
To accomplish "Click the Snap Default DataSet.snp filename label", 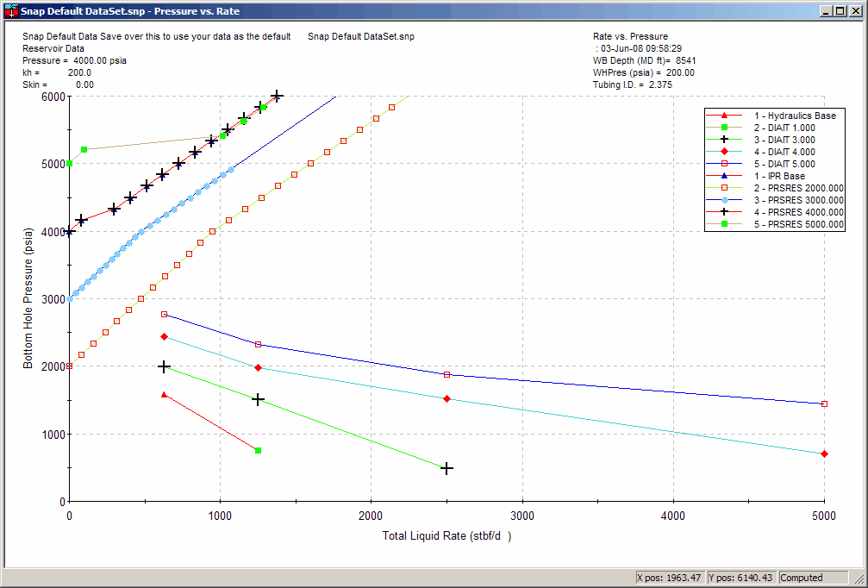I will click(360, 37).
